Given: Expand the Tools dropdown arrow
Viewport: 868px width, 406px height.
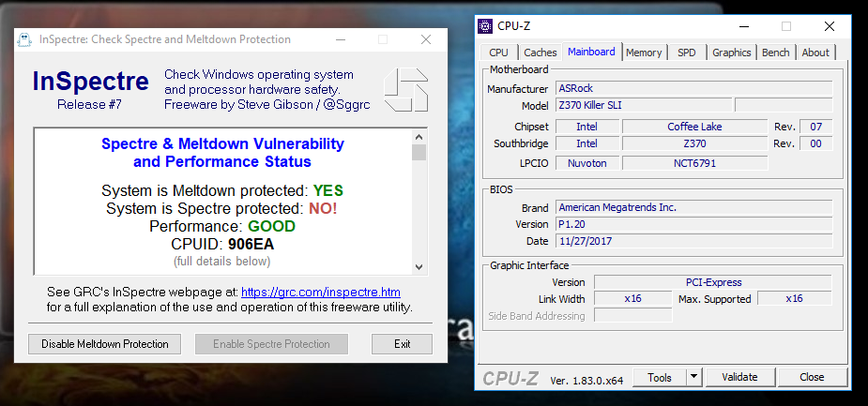Looking at the screenshot, I should click(x=693, y=377).
